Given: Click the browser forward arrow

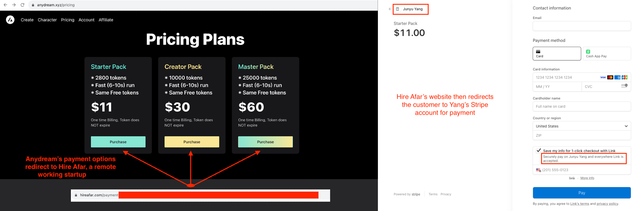Looking at the screenshot, I should [x=14, y=5].
